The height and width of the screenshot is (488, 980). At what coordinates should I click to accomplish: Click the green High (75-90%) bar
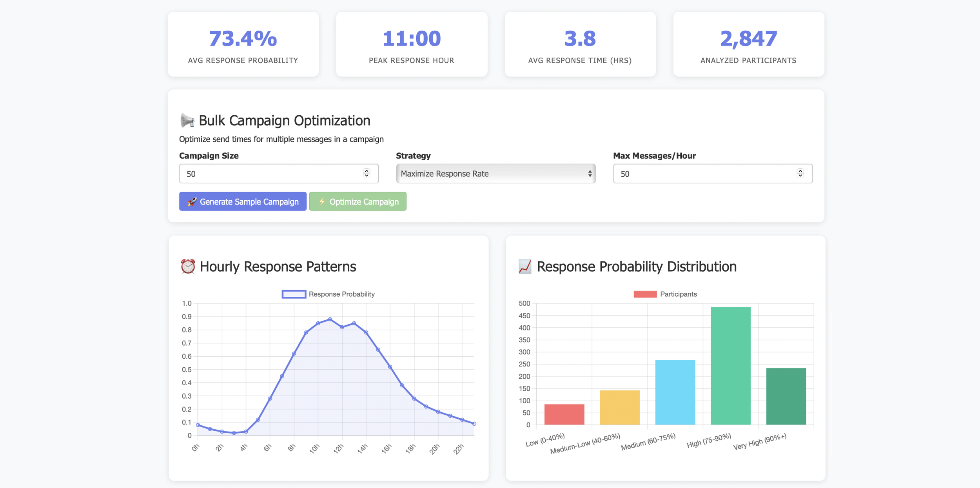[730, 365]
